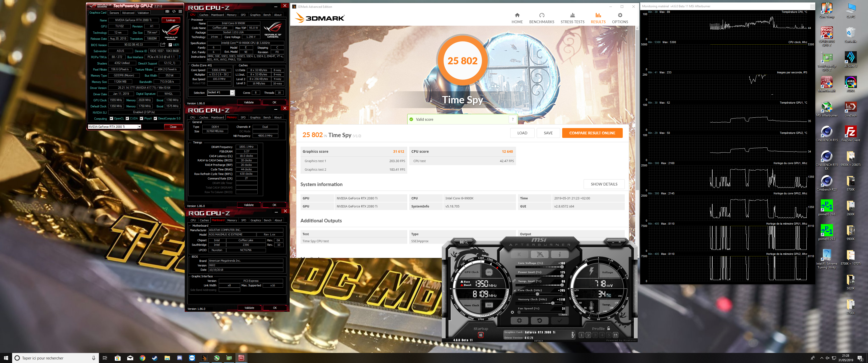
Task: Click the Afterburner save profile floppy icon
Action: pos(615,335)
